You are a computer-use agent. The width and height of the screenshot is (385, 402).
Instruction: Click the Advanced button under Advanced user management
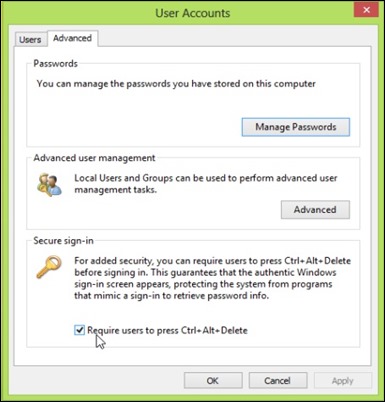315,210
